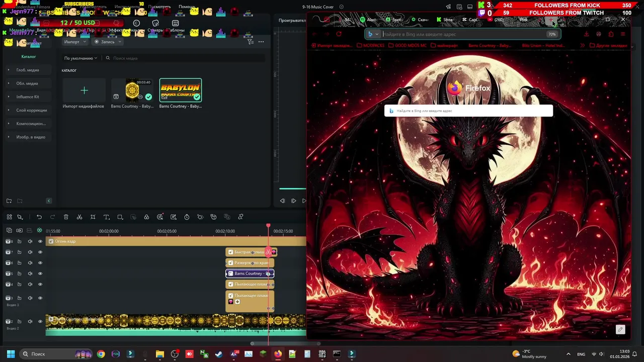Open По умолчанию sort dropdown

coord(80,58)
